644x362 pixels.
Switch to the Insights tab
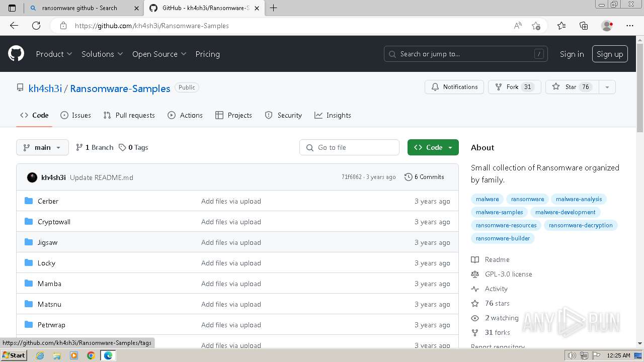[x=333, y=115]
